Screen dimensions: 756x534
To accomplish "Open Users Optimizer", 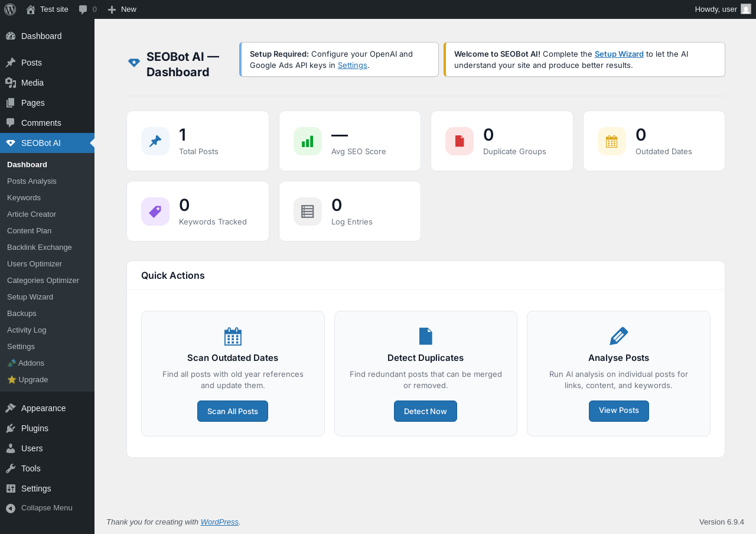I will coord(34,264).
